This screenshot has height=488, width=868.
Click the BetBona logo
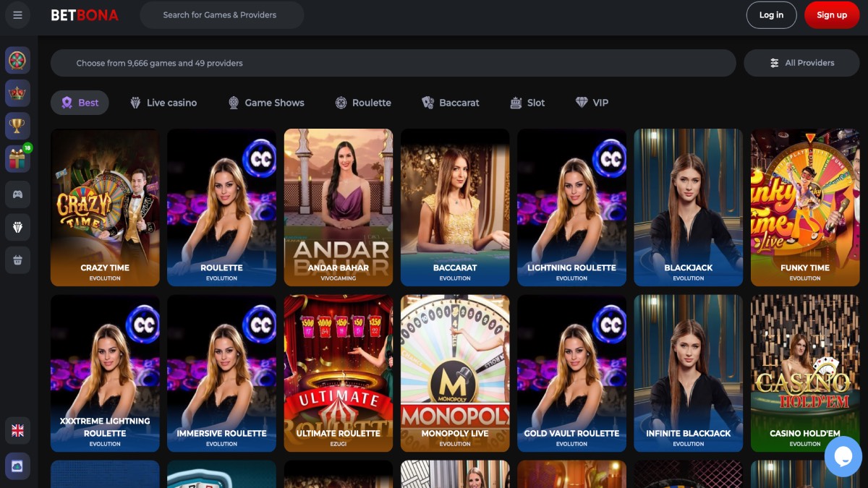click(x=85, y=15)
